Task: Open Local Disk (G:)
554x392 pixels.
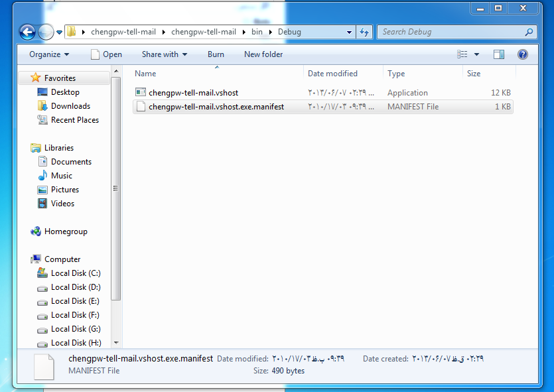Action: coord(76,329)
